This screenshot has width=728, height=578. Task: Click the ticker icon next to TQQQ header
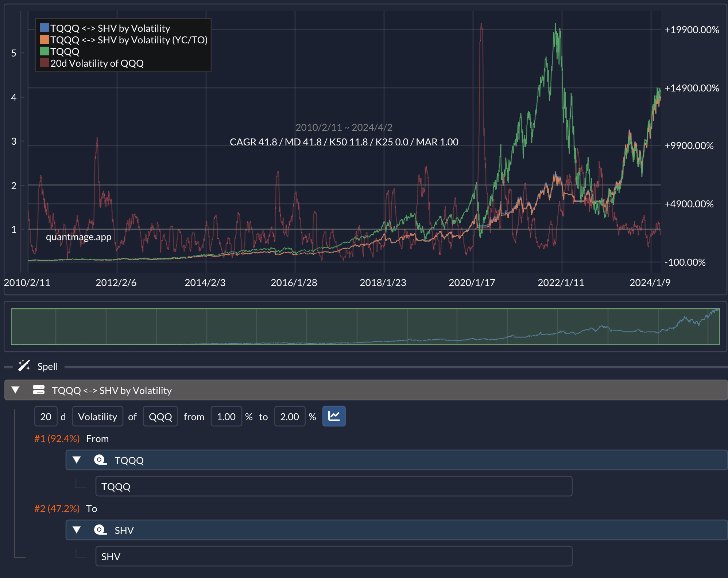pos(100,460)
